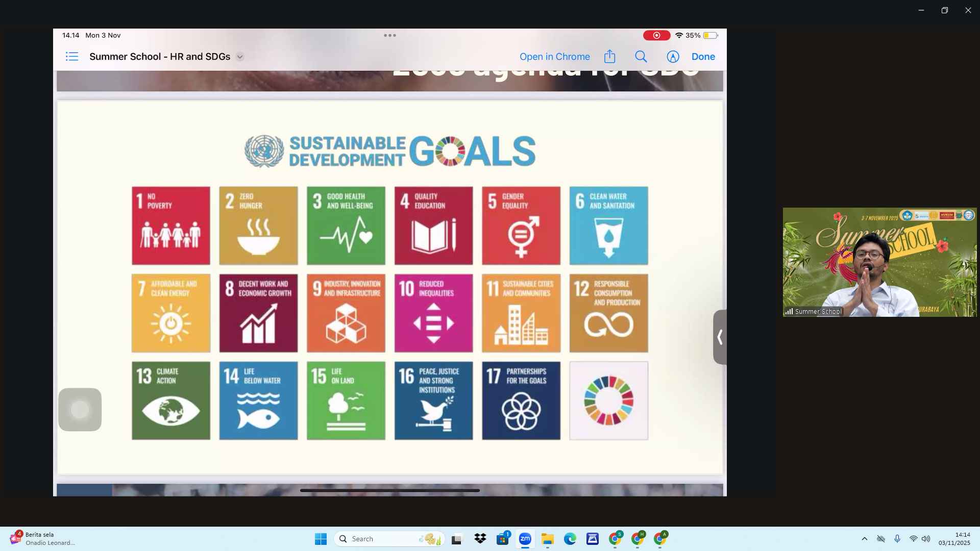Tap the Markup pen circle icon
Viewport: 980px width, 551px height.
coord(673,57)
